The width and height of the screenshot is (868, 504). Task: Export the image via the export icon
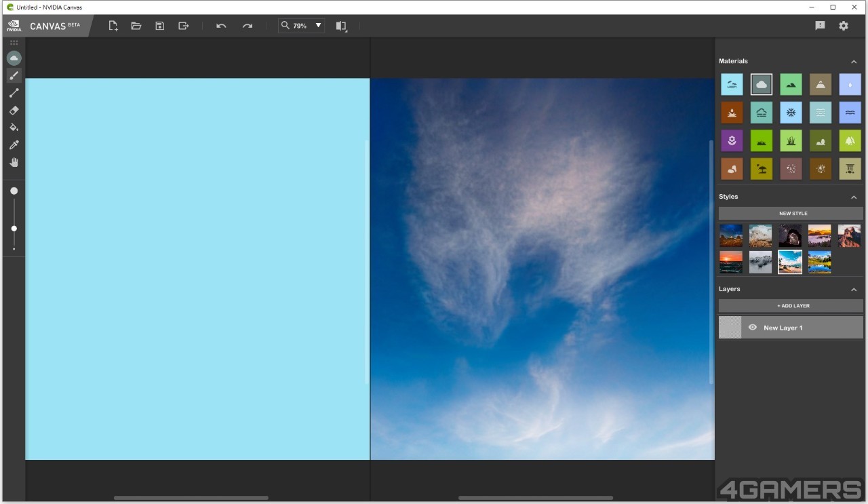pyautogui.click(x=183, y=26)
